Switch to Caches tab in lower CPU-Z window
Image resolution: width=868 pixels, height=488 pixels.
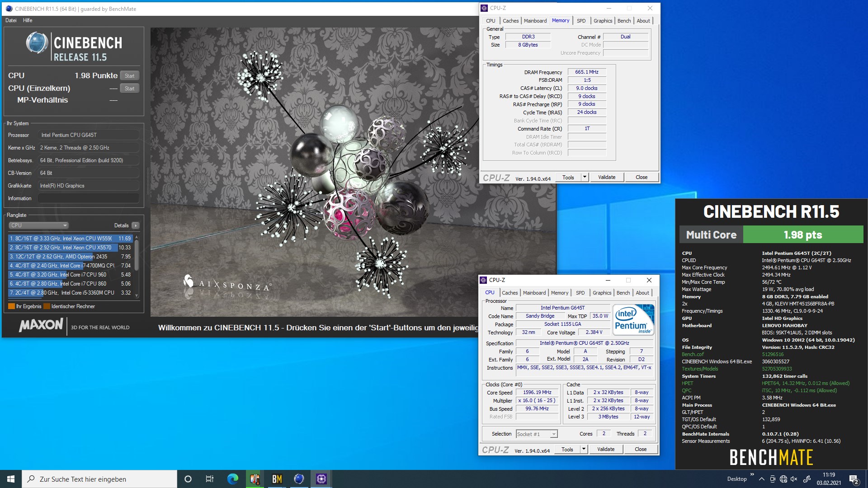pyautogui.click(x=509, y=293)
